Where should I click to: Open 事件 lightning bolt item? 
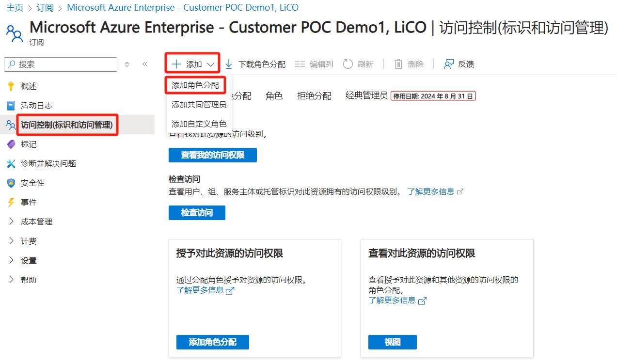(x=11, y=203)
